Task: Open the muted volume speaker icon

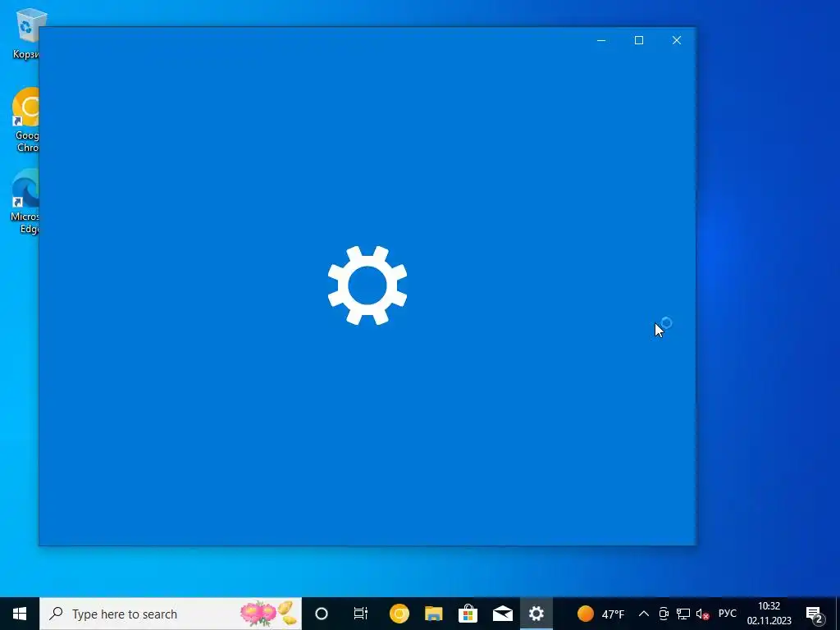Action: click(x=702, y=614)
